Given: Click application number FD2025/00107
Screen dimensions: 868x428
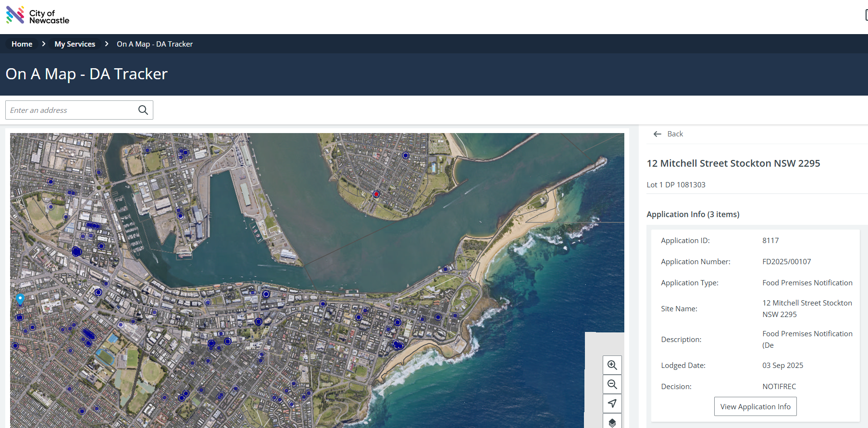Looking at the screenshot, I should (786, 262).
